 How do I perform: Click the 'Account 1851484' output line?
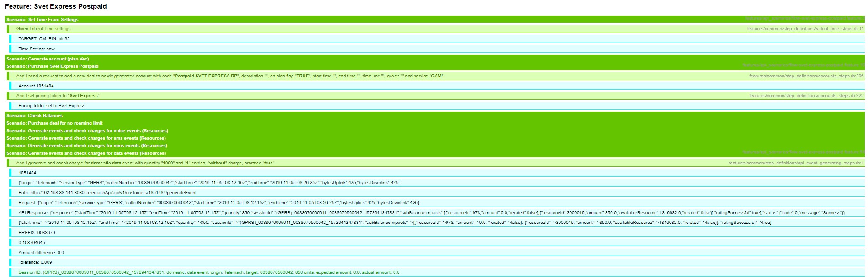pyautogui.click(x=36, y=86)
